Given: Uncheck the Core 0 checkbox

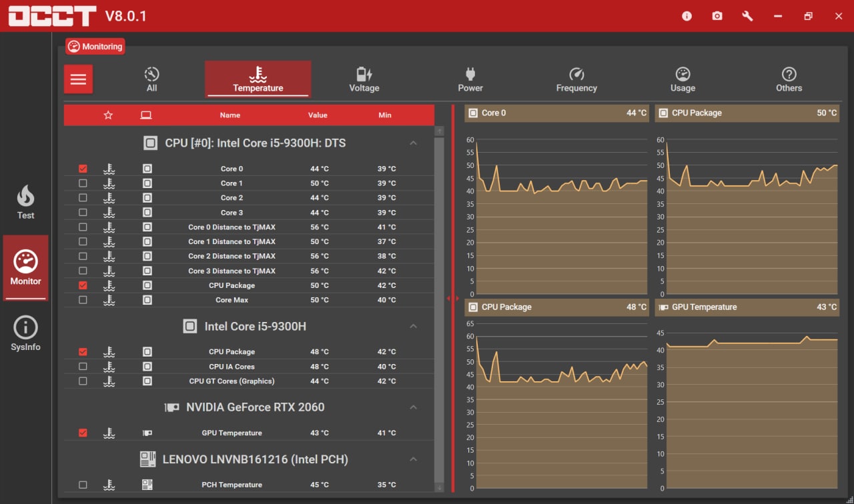Looking at the screenshot, I should coord(83,169).
